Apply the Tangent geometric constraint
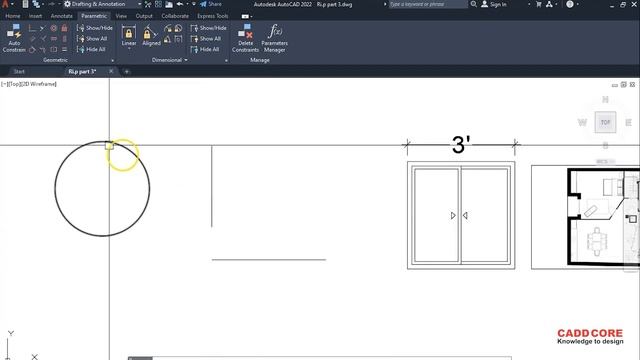The image size is (640, 360). click(32, 49)
